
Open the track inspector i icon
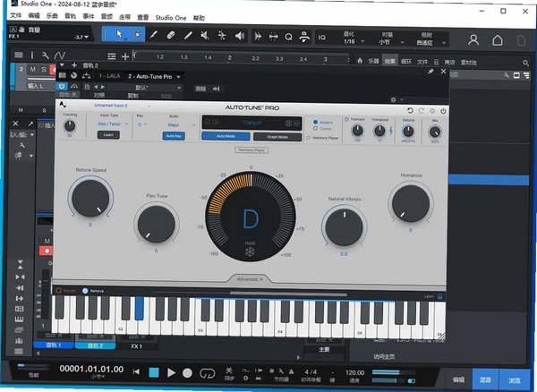click(x=32, y=55)
